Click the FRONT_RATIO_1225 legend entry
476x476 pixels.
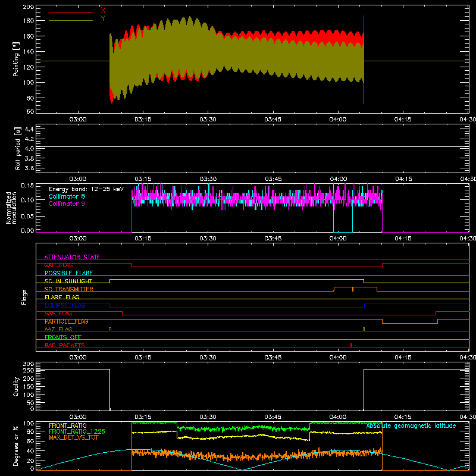pos(77,431)
